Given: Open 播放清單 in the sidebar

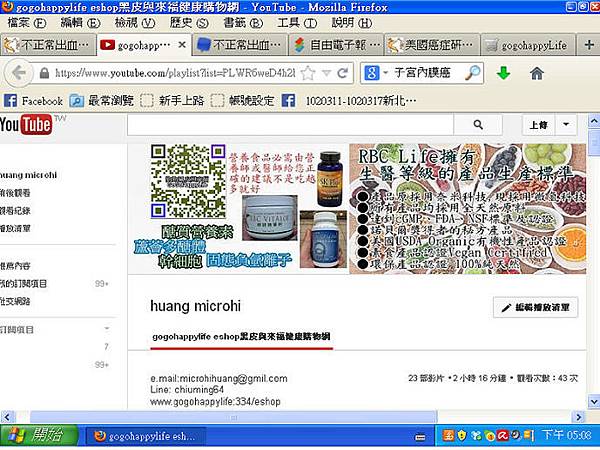Looking at the screenshot, I should point(15,228).
